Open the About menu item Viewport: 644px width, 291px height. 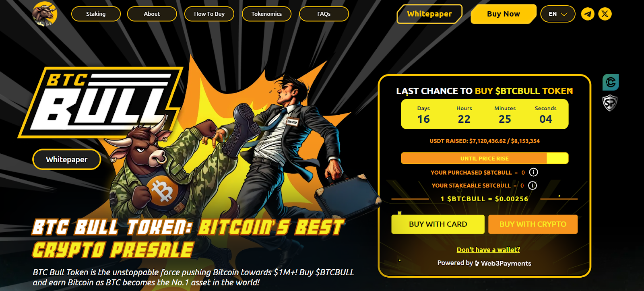coord(152,14)
